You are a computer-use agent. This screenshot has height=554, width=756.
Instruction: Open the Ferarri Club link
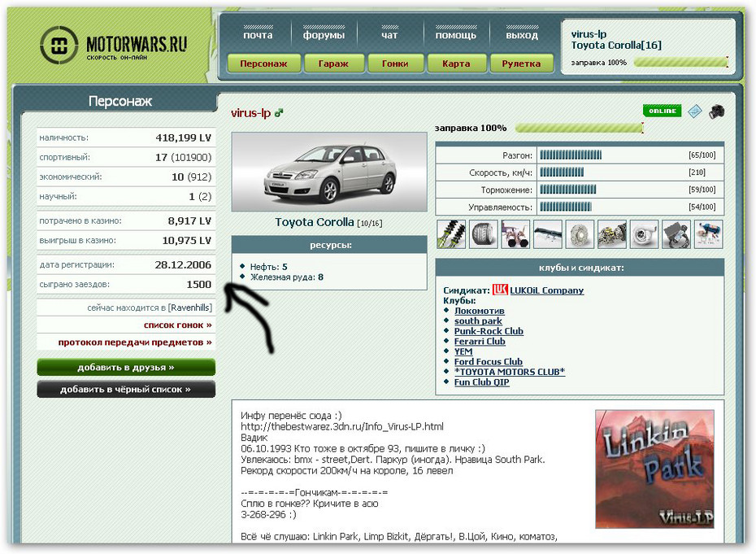pyautogui.click(x=480, y=341)
